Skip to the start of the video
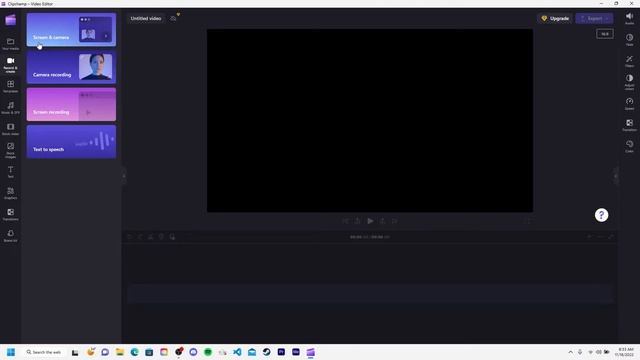Screen dimensions: 640x360 (x=345, y=221)
